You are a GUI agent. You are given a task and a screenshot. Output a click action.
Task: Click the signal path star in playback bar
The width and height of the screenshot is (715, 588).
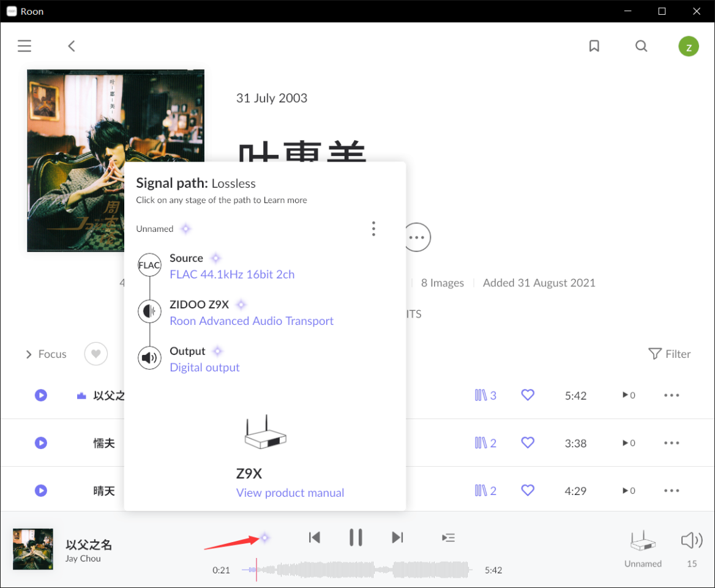264,538
